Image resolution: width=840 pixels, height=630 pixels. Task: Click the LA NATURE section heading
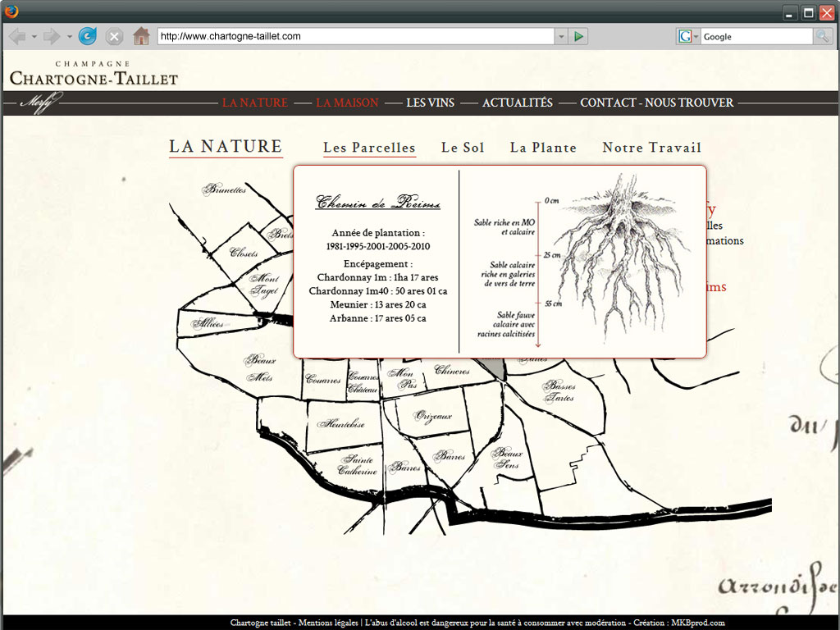(226, 147)
